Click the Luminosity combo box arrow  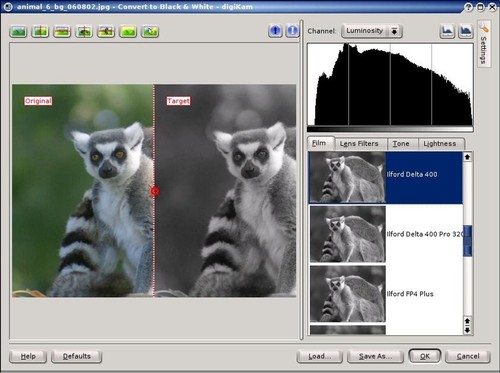point(394,31)
